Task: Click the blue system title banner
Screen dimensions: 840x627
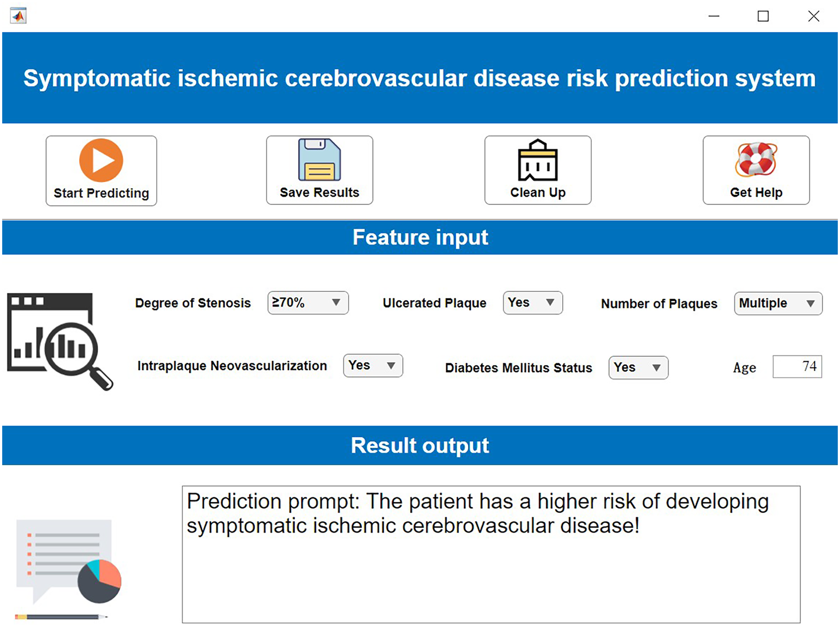Action: (x=420, y=78)
